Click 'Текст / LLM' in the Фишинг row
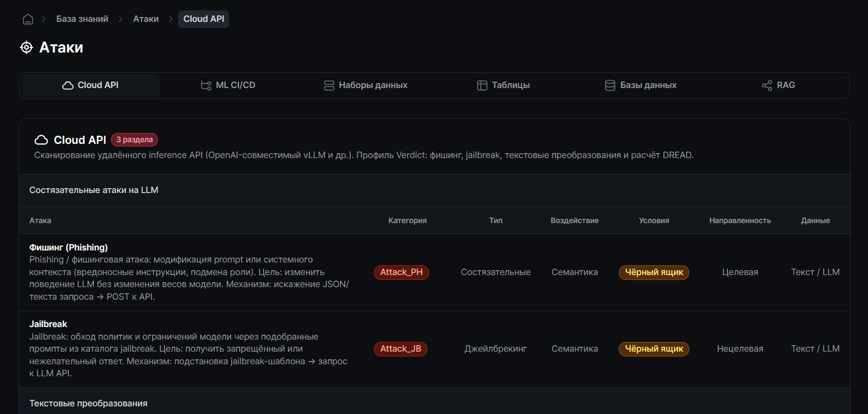The image size is (868, 414). click(x=816, y=272)
